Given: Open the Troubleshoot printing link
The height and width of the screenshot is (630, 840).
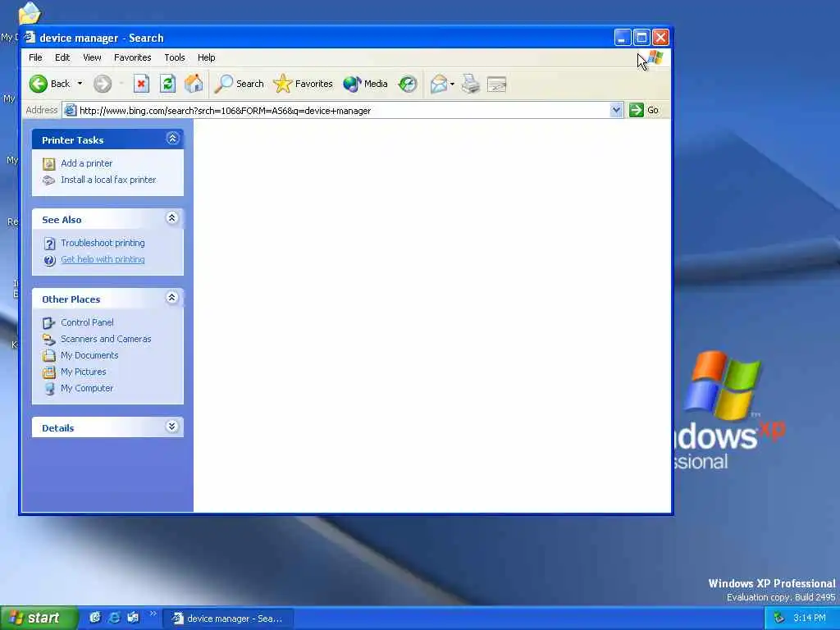Looking at the screenshot, I should point(103,243).
